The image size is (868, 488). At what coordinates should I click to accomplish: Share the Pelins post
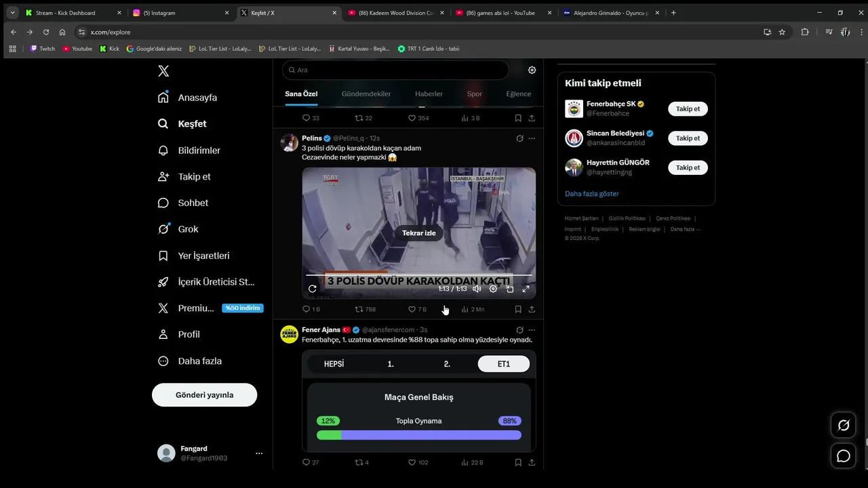pos(532,309)
